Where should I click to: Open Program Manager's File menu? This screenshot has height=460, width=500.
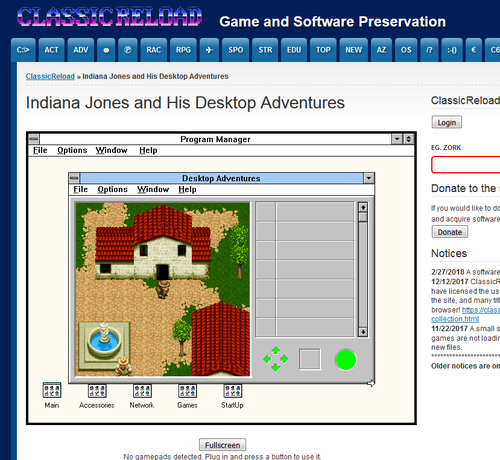point(40,150)
